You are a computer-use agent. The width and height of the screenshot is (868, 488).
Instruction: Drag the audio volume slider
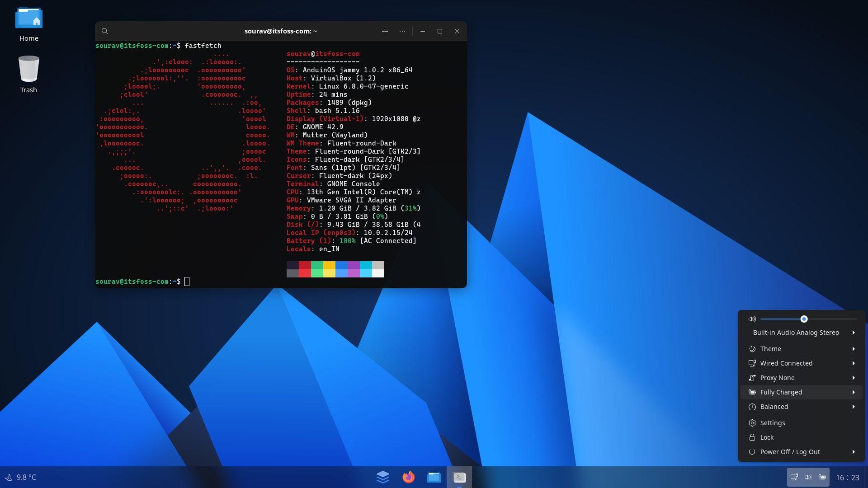804,319
